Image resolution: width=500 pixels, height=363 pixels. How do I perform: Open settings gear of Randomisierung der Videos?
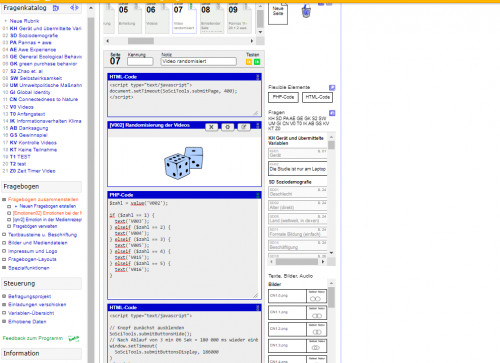click(x=228, y=127)
